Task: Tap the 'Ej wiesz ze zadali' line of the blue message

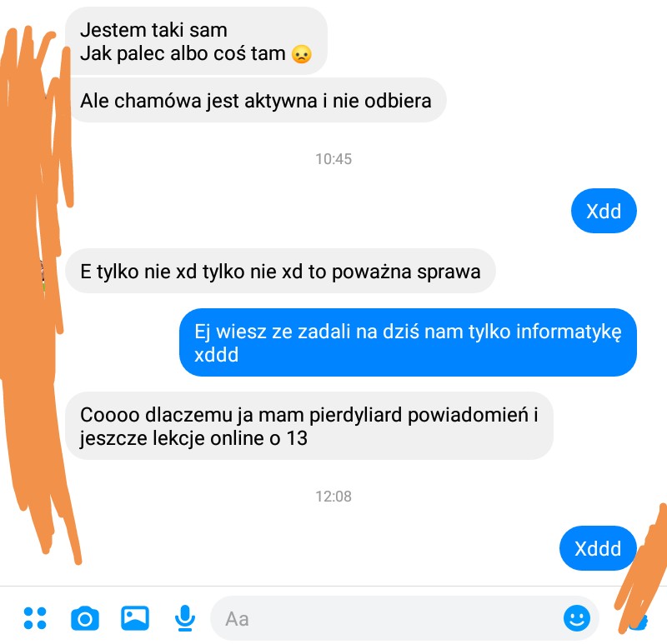Action: coord(408,332)
